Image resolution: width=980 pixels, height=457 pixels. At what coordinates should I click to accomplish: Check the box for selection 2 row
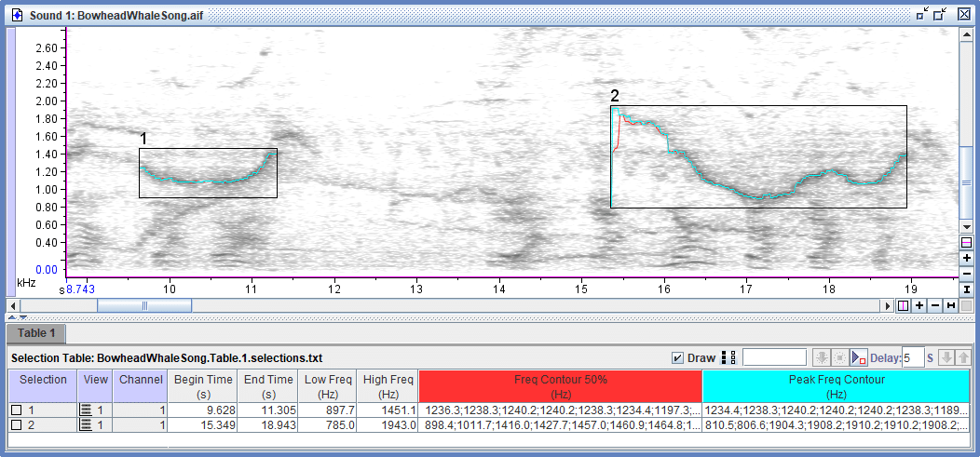[x=16, y=425]
